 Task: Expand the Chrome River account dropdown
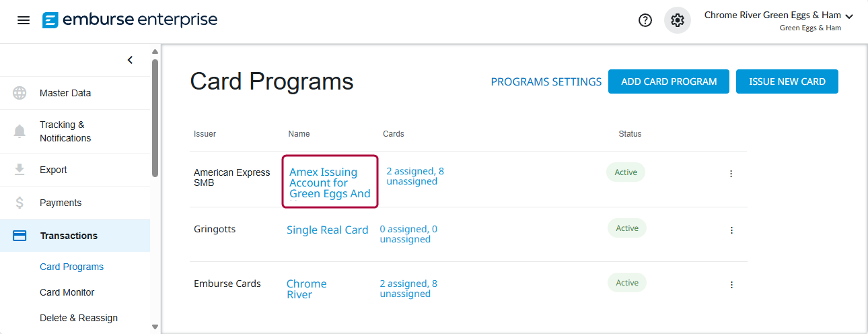coord(848,16)
